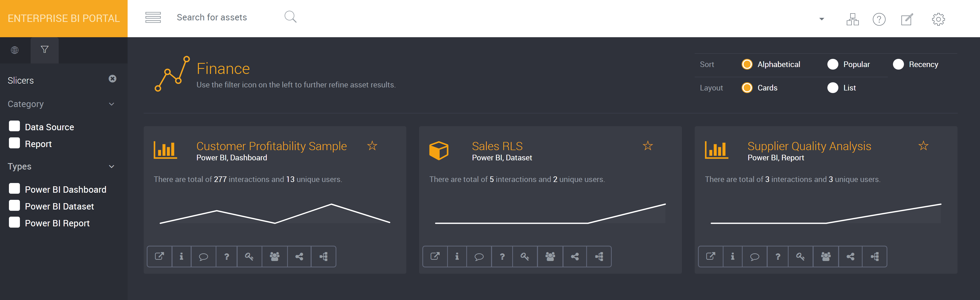This screenshot has height=300, width=980.
Task: View users group icon on Customer Profitability Sample
Action: 275,256
